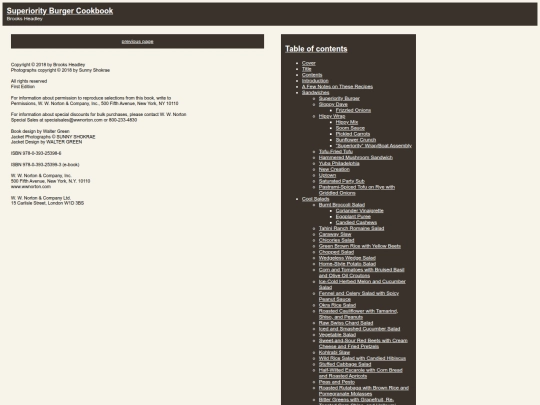This screenshot has width=540, height=405.
Task: Open the Title link in contents
Action: pyautogui.click(x=307, y=69)
